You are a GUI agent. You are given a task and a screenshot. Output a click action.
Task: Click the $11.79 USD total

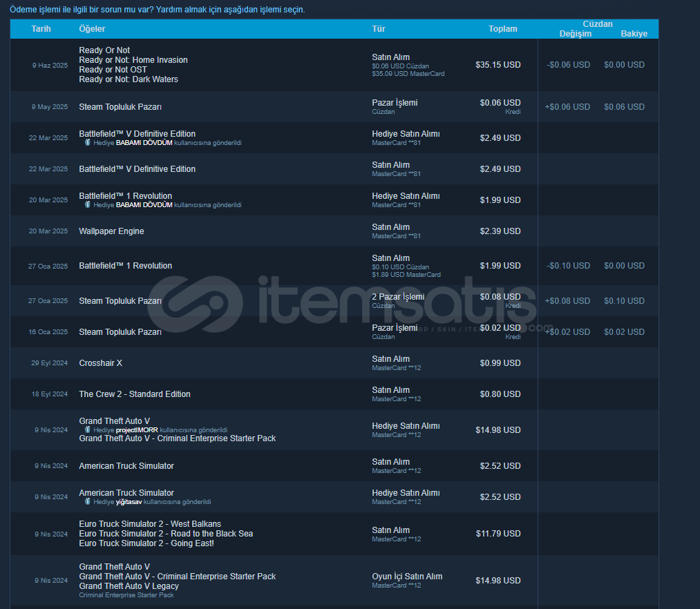tap(498, 534)
